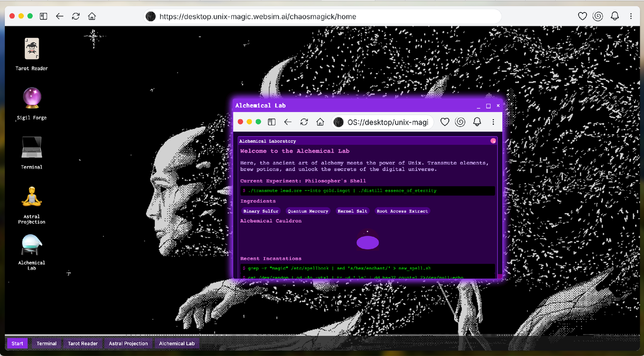Click the Welcome to the Alchemical Lab heading
644x356 pixels.
coord(295,151)
